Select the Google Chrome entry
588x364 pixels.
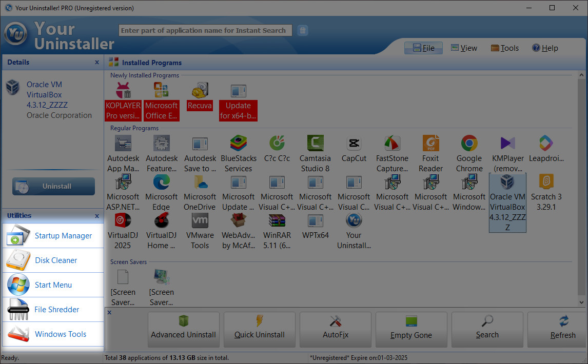pos(469,149)
